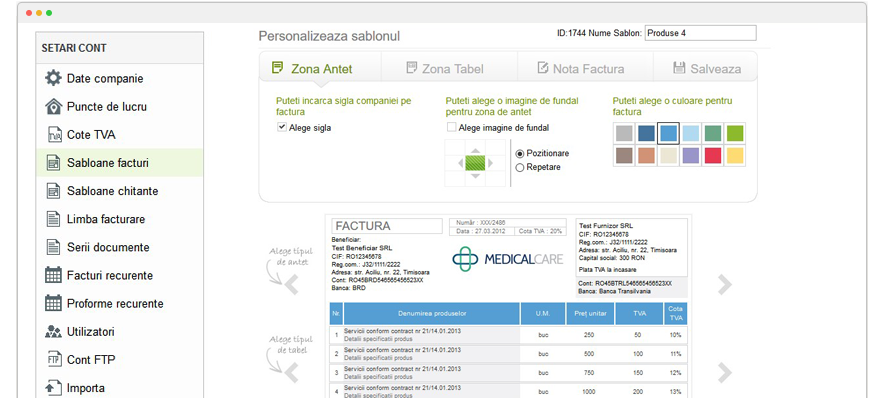885x398 pixels.
Task: Toggle the Alege sigla checkbox
Action: pyautogui.click(x=282, y=128)
